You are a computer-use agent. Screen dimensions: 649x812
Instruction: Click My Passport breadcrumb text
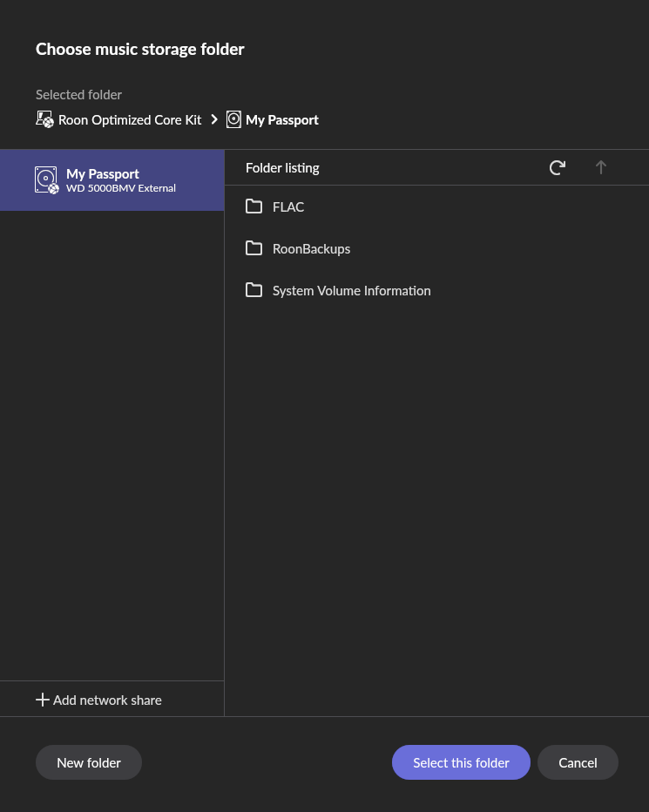[281, 119]
